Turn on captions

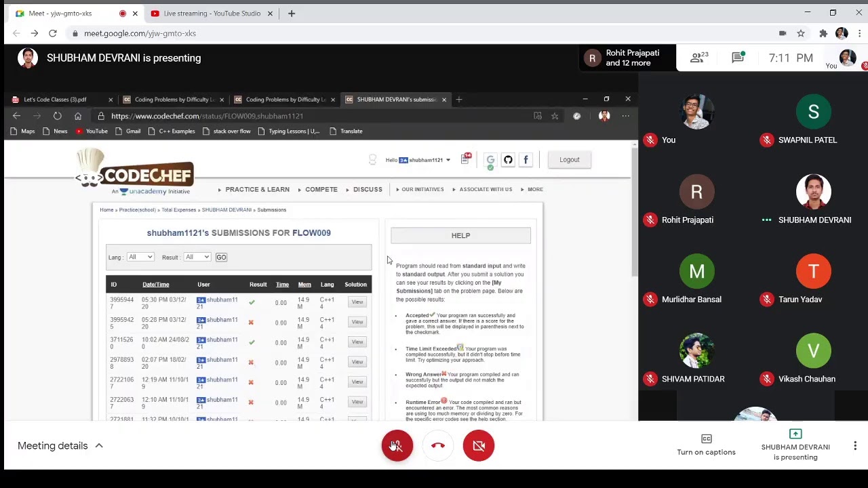[706, 445]
